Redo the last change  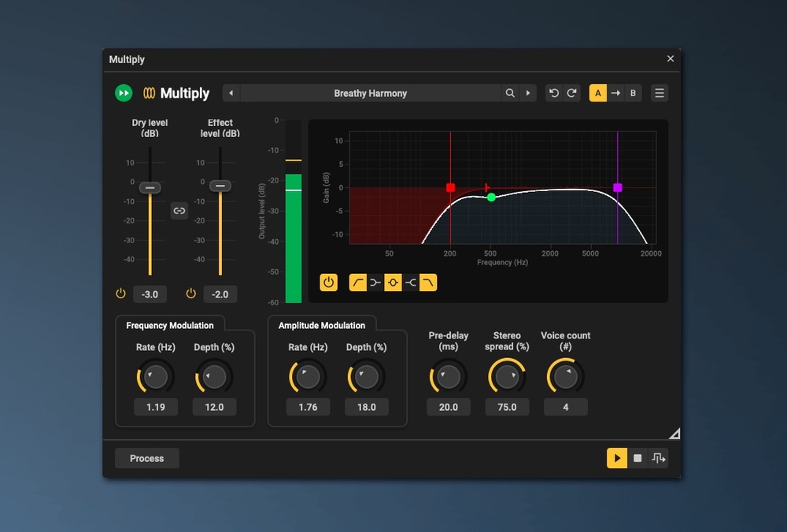(x=571, y=93)
